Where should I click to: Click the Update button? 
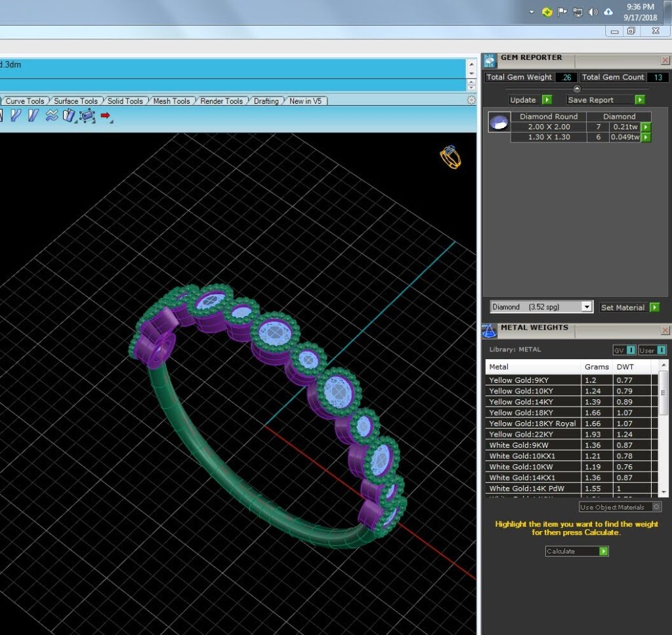click(530, 99)
